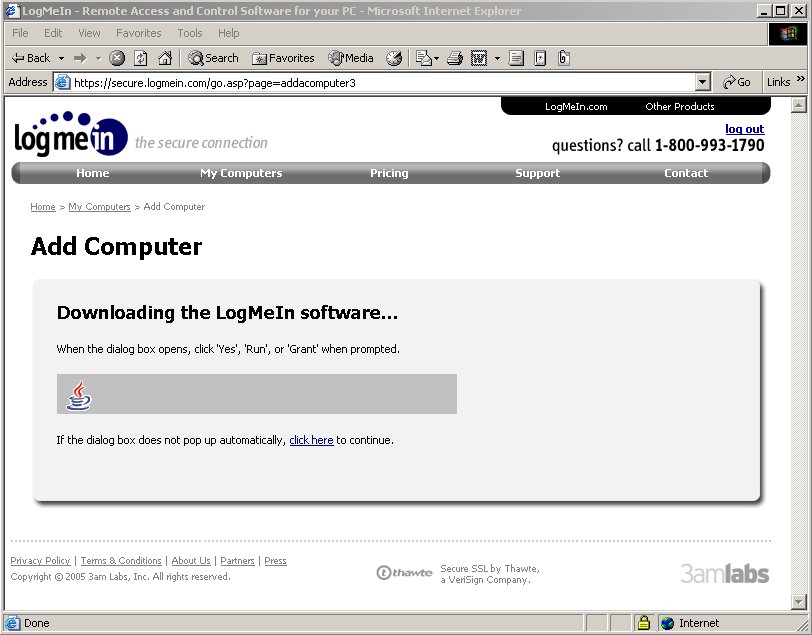Image resolution: width=812 pixels, height=635 pixels.
Task: Click the Internet zone globe icon
Action: click(x=668, y=623)
